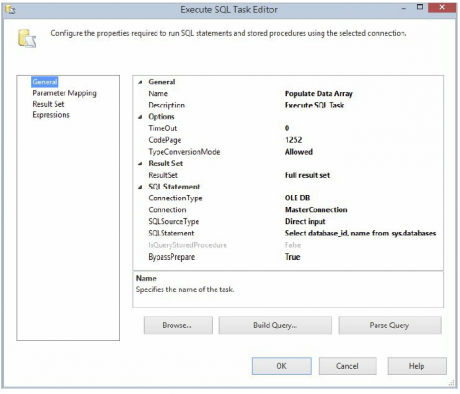Collapse the SQL Statement property category

pyautogui.click(x=140, y=187)
